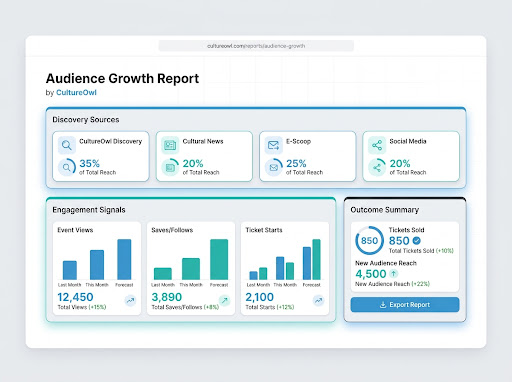Image resolution: width=512 pixels, height=382 pixels.
Task: Click the 25% reach value
Action: (x=296, y=164)
